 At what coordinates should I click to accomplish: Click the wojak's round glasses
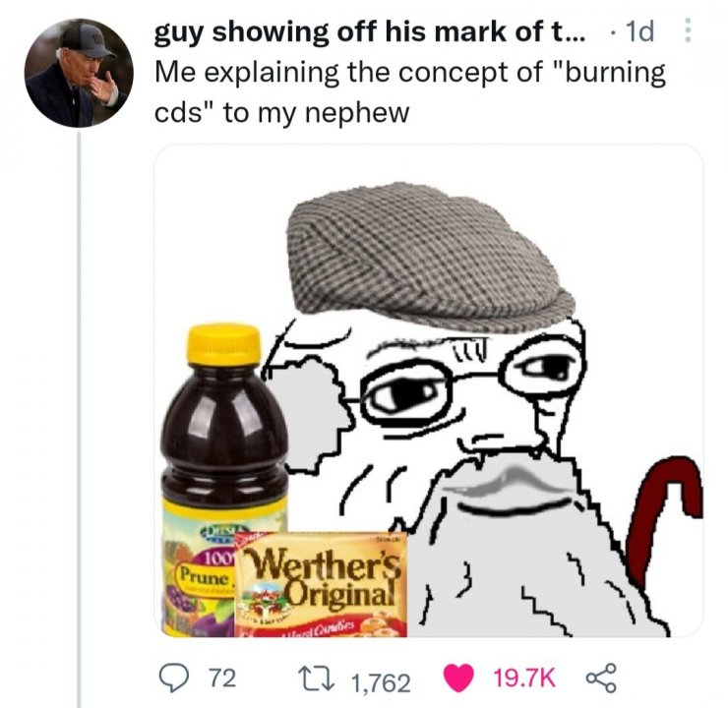pyautogui.click(x=469, y=383)
